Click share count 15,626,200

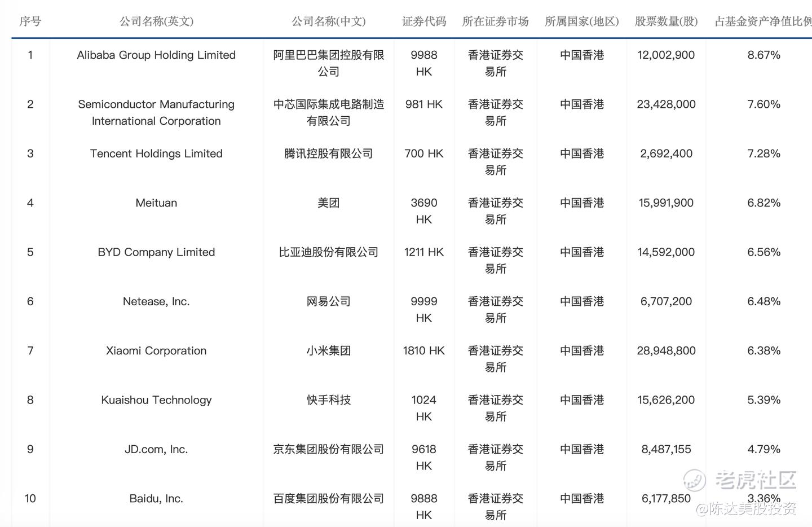[667, 399]
